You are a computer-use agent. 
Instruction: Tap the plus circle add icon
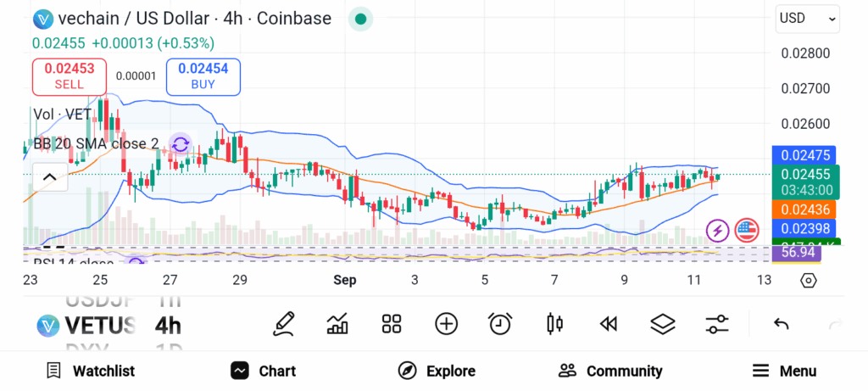tap(446, 323)
